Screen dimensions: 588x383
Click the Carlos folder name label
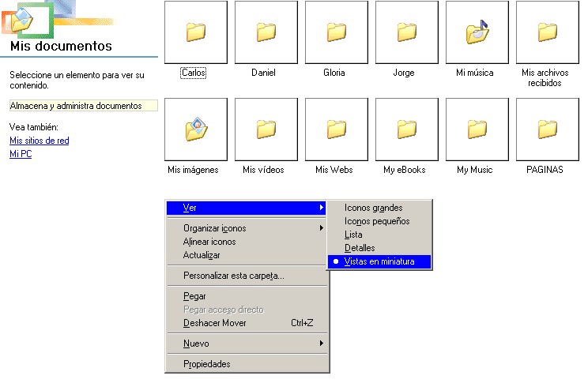click(x=194, y=73)
